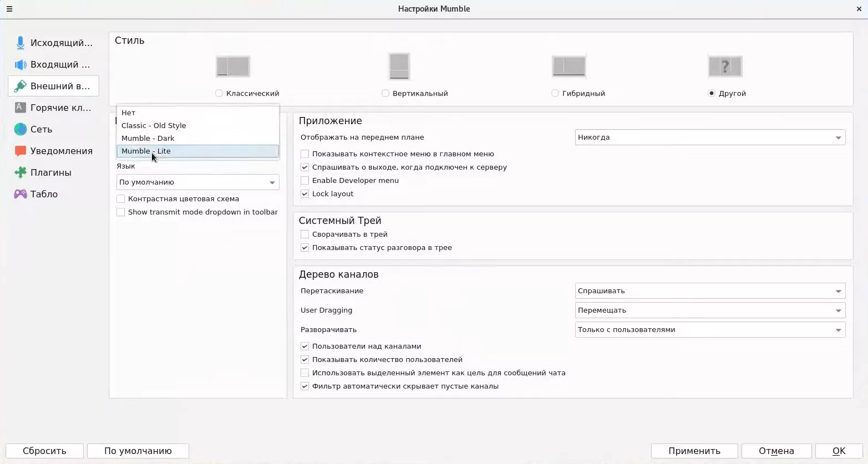Screen dimensions: 868x464
Task: Click the speech bubble icon for Уведомления
Action: pyautogui.click(x=21, y=151)
